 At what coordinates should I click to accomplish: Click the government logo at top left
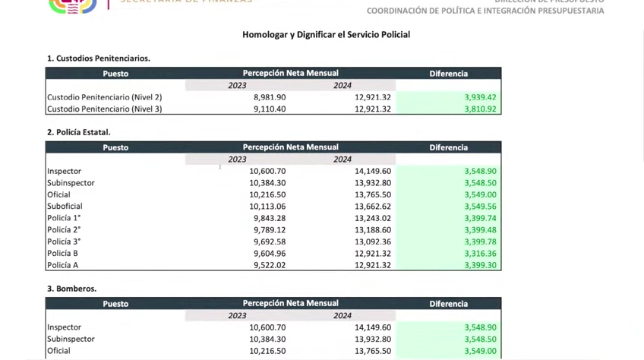(x=73, y=6)
